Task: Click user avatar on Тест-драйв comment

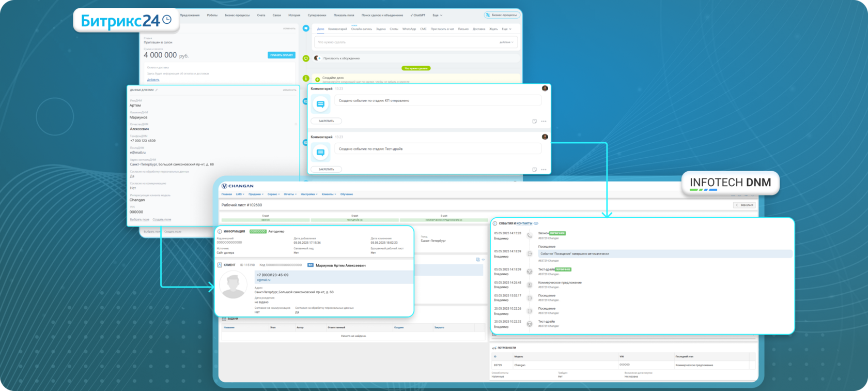Action: coord(545,137)
